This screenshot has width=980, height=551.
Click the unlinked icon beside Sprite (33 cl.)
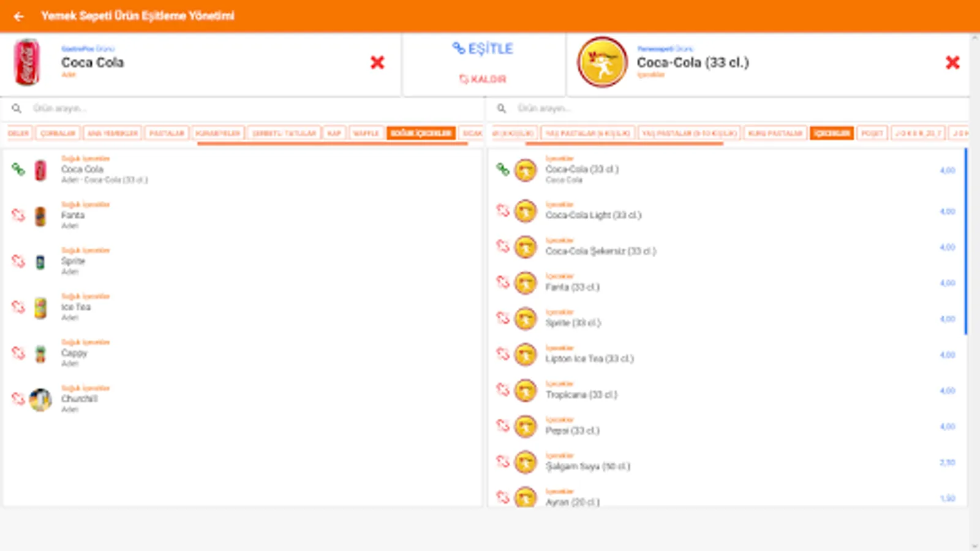pyautogui.click(x=503, y=318)
